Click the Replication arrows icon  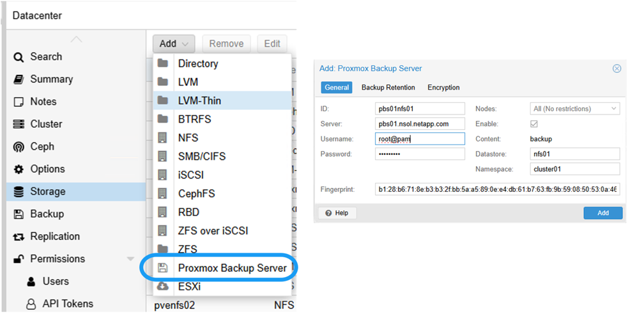tap(19, 237)
